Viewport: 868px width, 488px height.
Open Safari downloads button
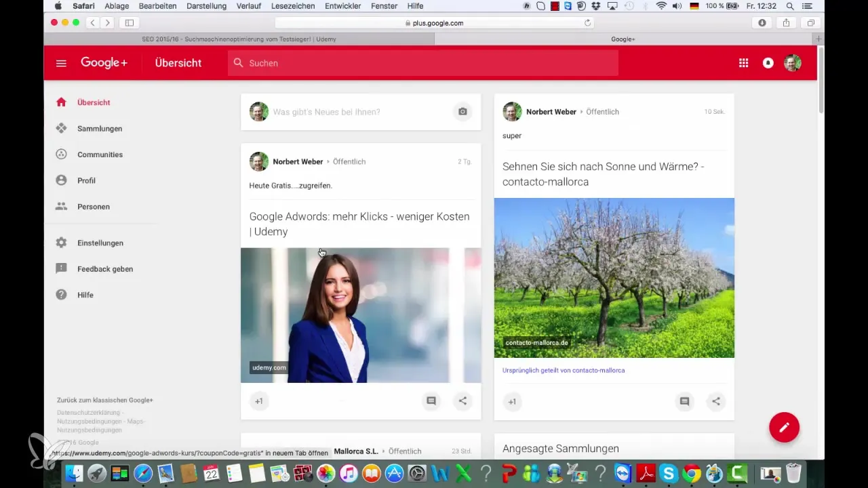[762, 22]
